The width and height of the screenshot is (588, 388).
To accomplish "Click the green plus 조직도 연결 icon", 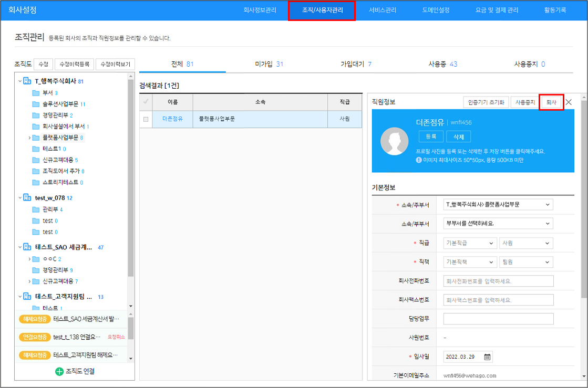I will tap(59, 371).
